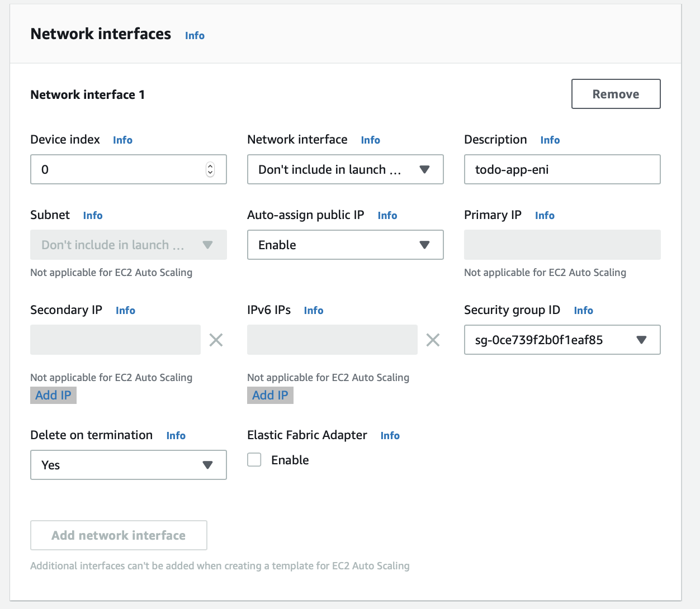The height and width of the screenshot is (609, 700).
Task: Click Info next to Device index
Action: click(x=122, y=140)
